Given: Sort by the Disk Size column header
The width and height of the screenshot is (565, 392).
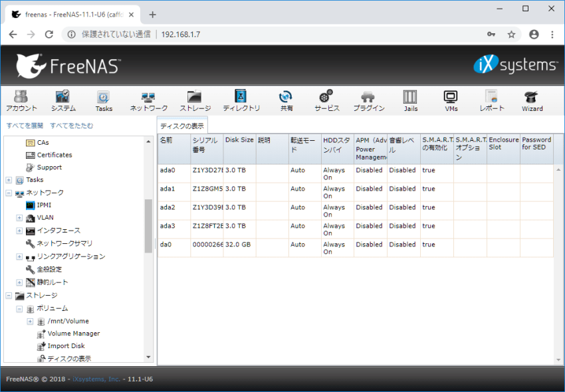Looking at the screenshot, I should [239, 149].
